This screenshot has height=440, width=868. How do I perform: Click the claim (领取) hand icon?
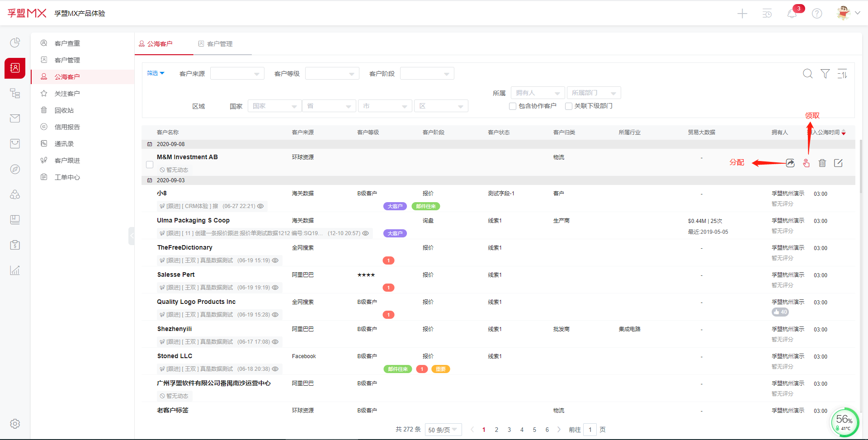click(x=806, y=163)
